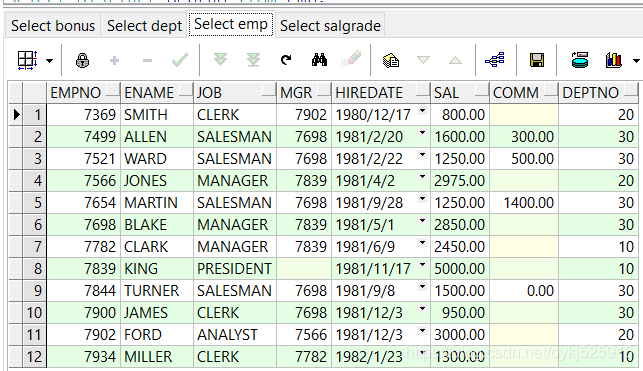Click the delete record minus icon
This screenshot has width=643, height=371.
[147, 61]
